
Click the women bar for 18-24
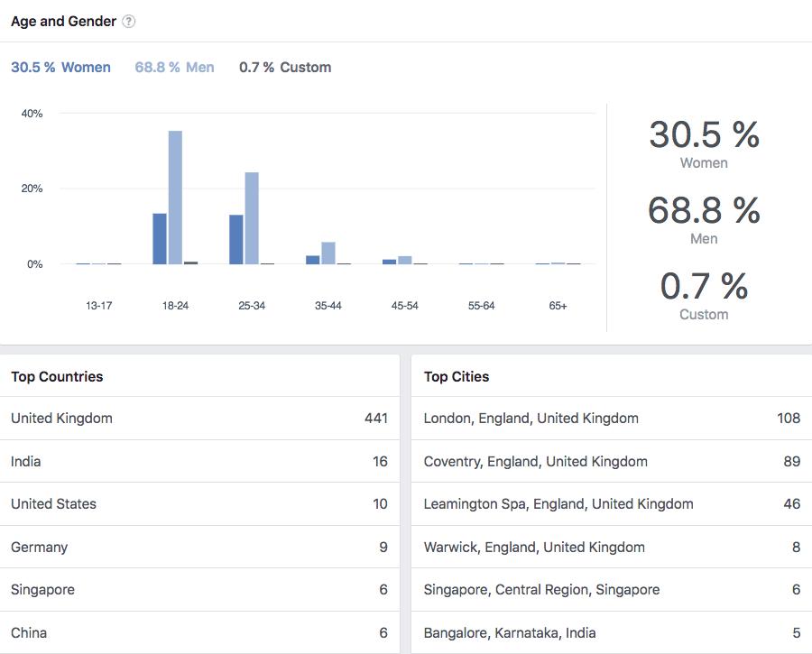pyautogui.click(x=160, y=239)
